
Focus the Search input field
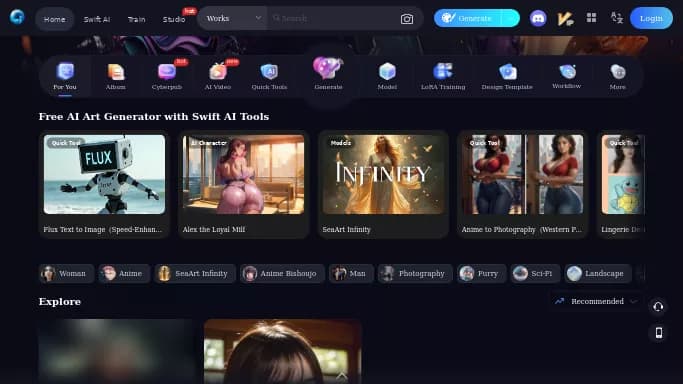[333, 18]
